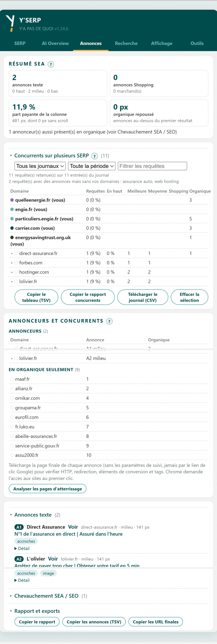The height and width of the screenshot is (644, 217).
Task: Open the Annonceurs et concurrents help icon
Action: pos(109,321)
